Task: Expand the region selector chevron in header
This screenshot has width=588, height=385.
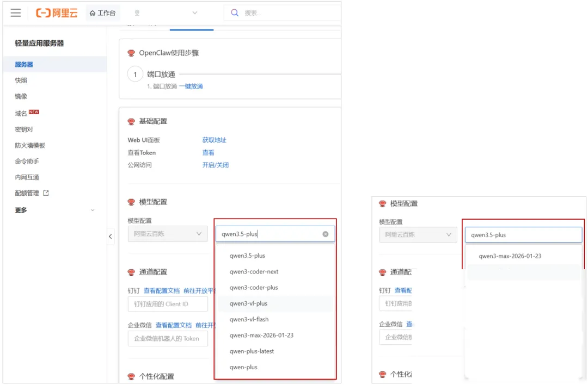Action: click(194, 13)
